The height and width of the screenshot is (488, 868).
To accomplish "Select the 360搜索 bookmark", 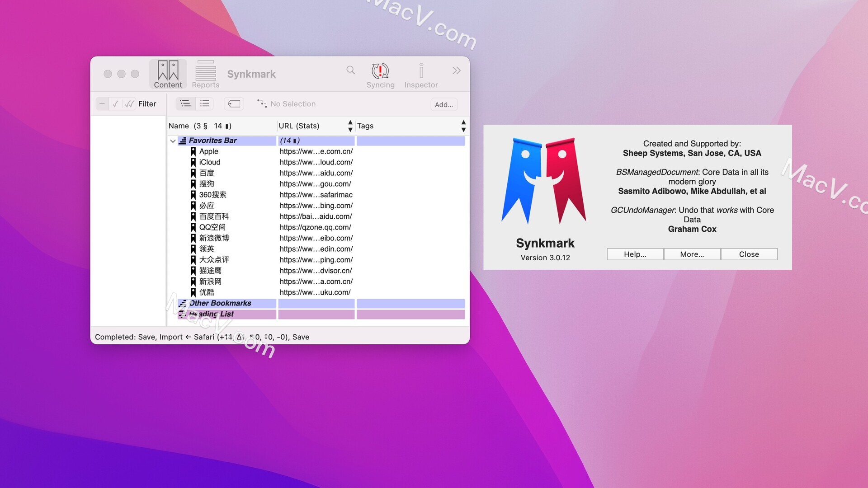I will [212, 195].
